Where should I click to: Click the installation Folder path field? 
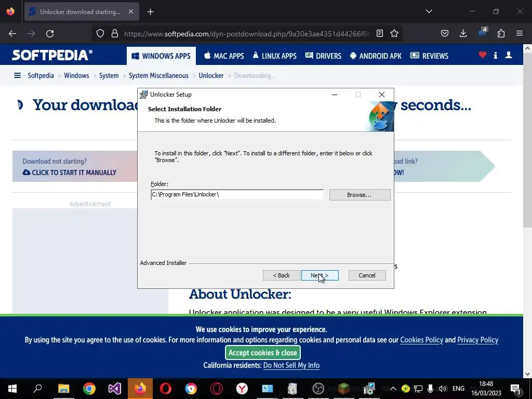pyautogui.click(x=237, y=194)
